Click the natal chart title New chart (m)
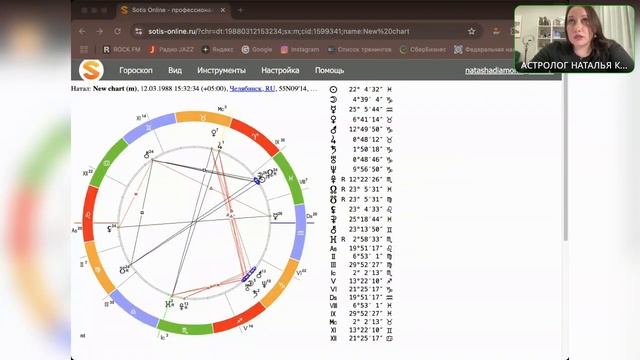The width and height of the screenshot is (640, 360). coord(115,89)
